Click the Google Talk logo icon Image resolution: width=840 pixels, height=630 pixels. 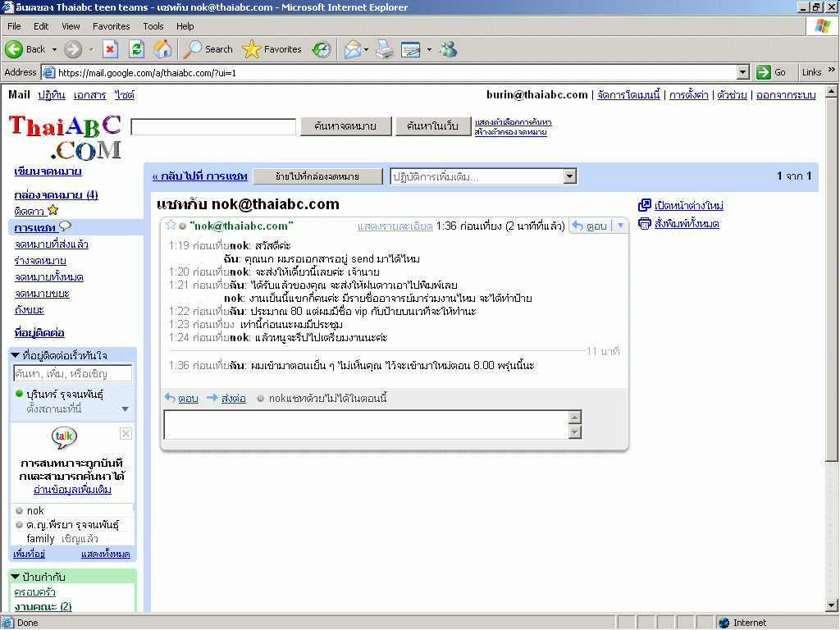coord(65,437)
